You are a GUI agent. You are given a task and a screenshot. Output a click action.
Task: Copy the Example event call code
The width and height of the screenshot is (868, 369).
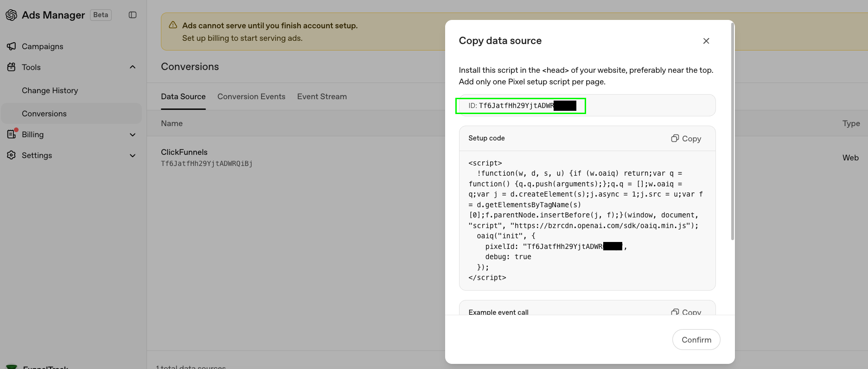point(686,312)
